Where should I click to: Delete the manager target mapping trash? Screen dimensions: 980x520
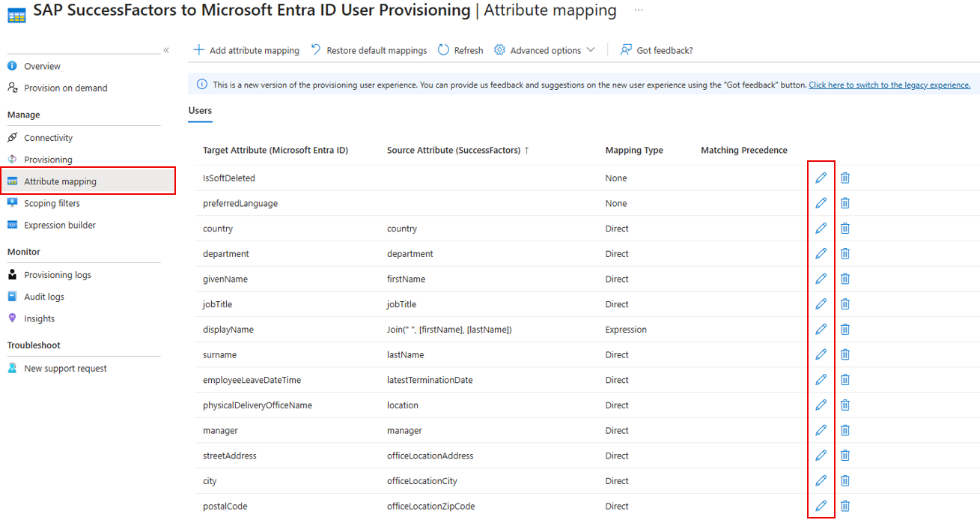tap(845, 430)
